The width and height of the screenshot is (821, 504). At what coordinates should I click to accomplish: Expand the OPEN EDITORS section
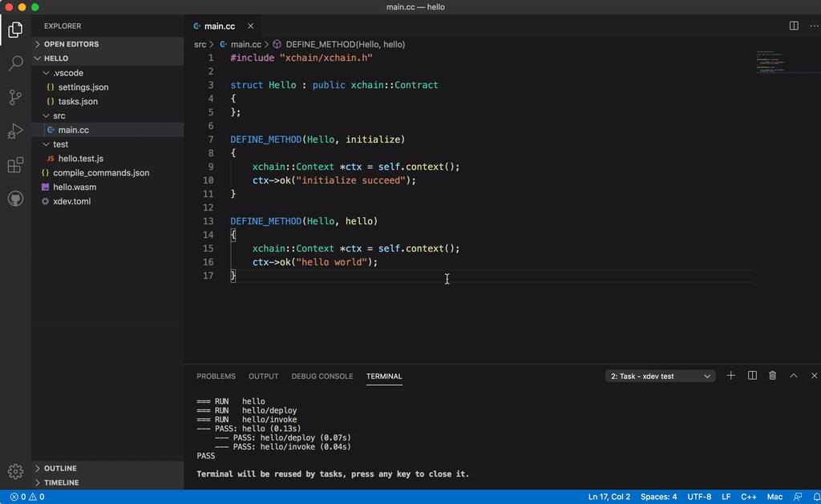point(107,44)
